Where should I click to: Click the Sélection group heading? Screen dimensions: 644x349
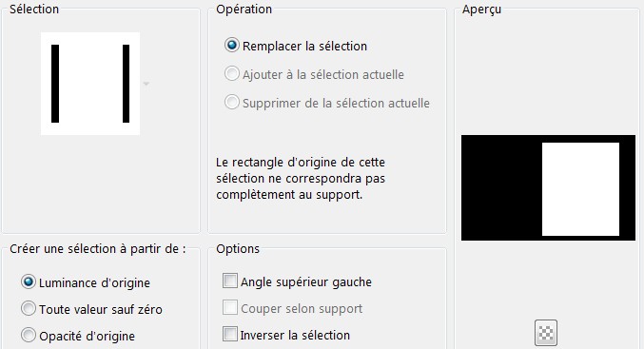[34, 9]
